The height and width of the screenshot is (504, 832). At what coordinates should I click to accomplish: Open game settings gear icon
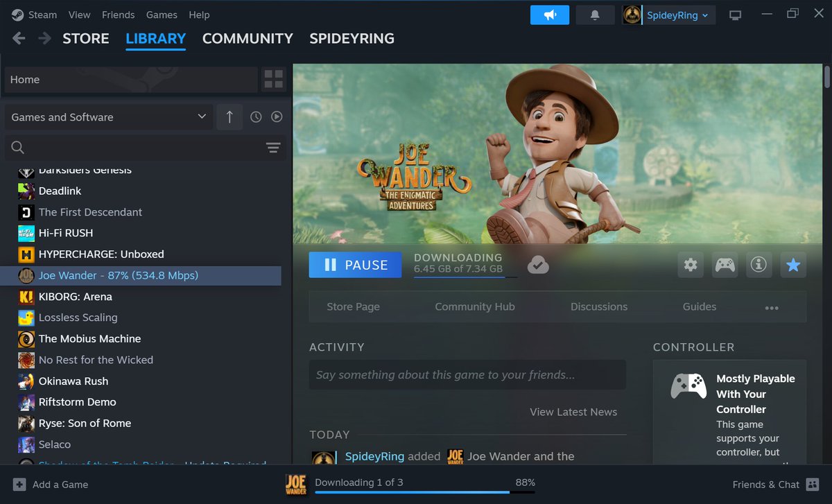[690, 265]
